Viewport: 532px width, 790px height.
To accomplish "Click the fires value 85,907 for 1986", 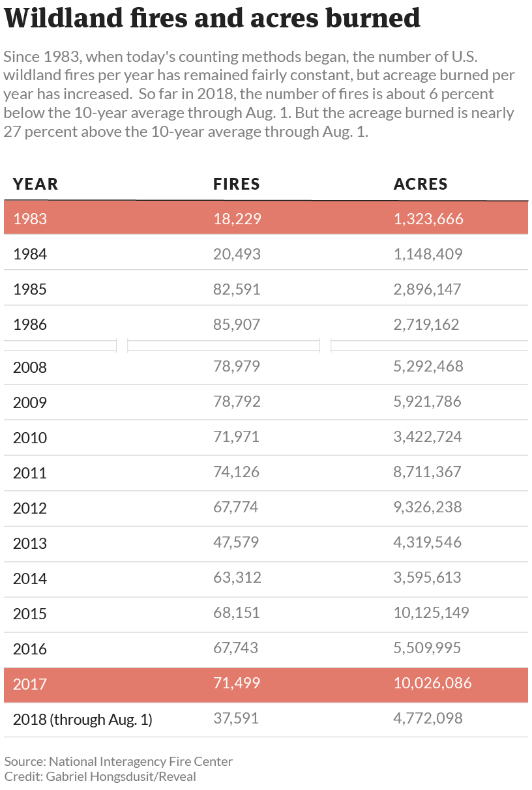I will (x=237, y=324).
